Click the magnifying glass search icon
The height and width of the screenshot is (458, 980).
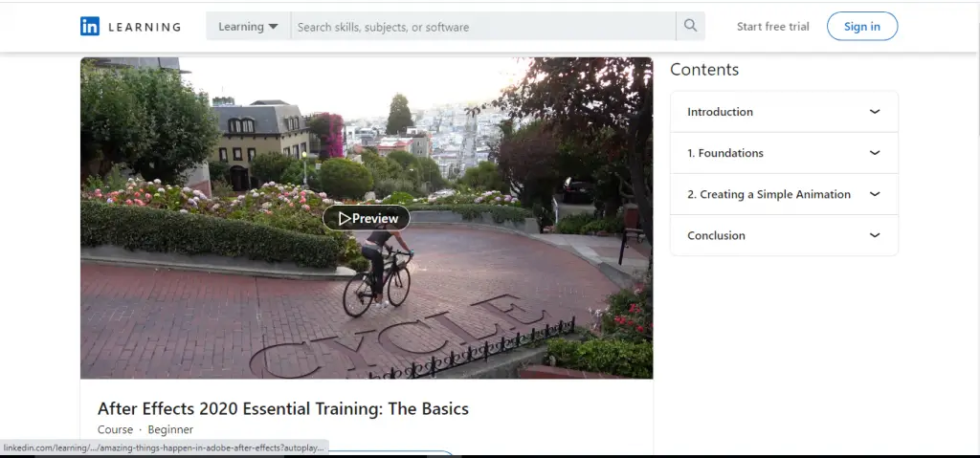click(690, 27)
